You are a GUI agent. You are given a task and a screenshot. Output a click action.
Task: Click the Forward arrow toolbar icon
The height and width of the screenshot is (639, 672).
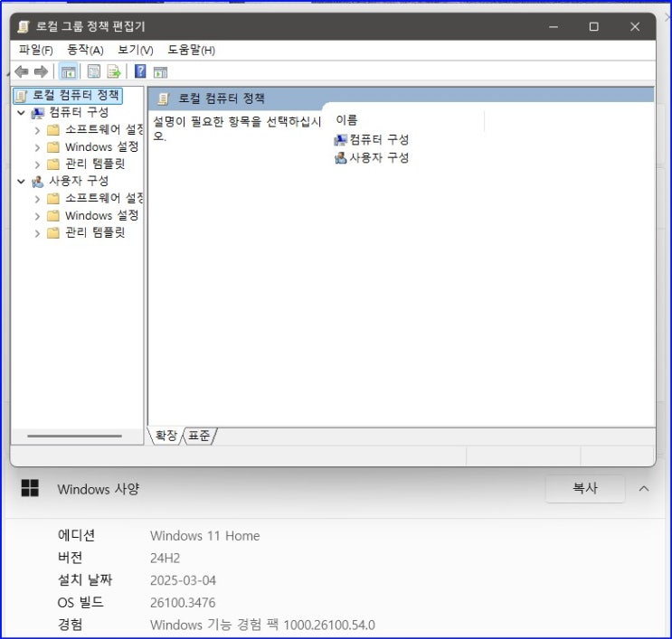(41, 71)
